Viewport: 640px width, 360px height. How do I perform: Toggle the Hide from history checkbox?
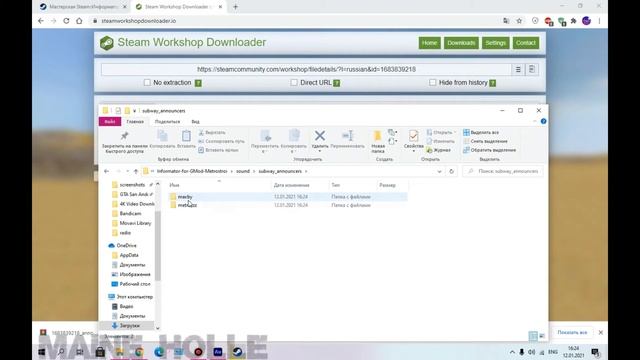tap(432, 82)
